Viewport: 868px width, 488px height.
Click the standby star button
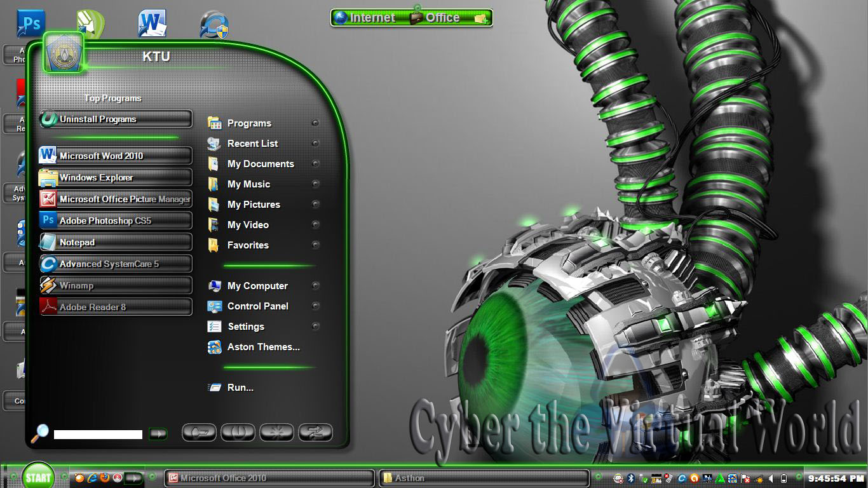click(x=276, y=433)
